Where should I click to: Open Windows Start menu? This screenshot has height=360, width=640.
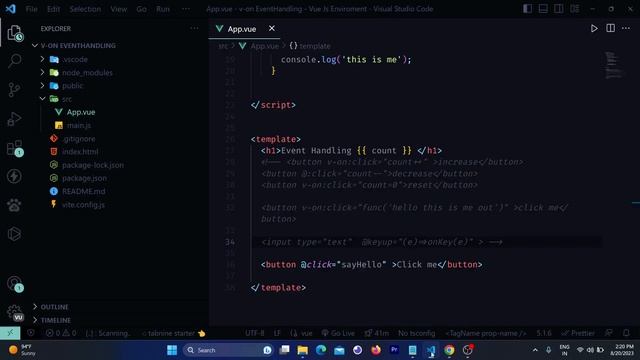pos(172,350)
